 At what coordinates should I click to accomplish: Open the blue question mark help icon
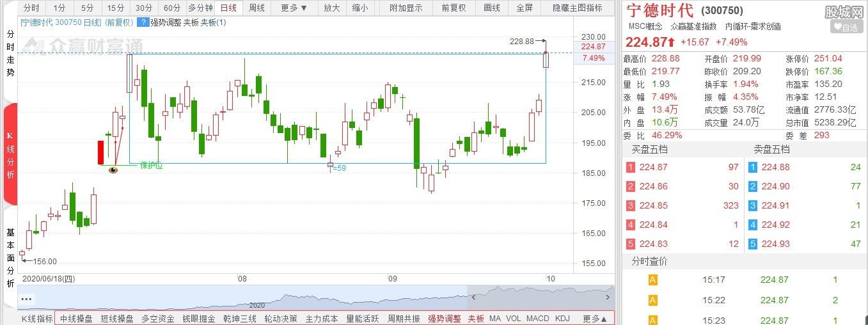click(x=143, y=22)
